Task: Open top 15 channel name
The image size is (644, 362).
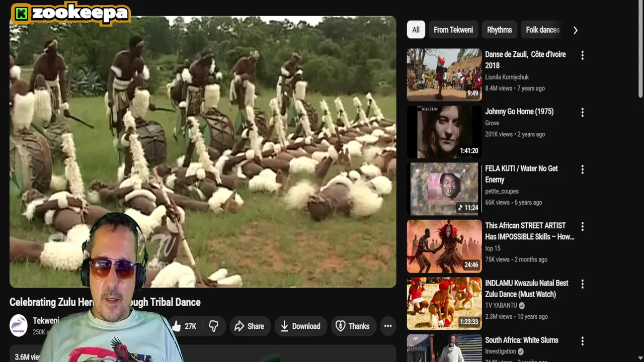Action: [x=493, y=248]
